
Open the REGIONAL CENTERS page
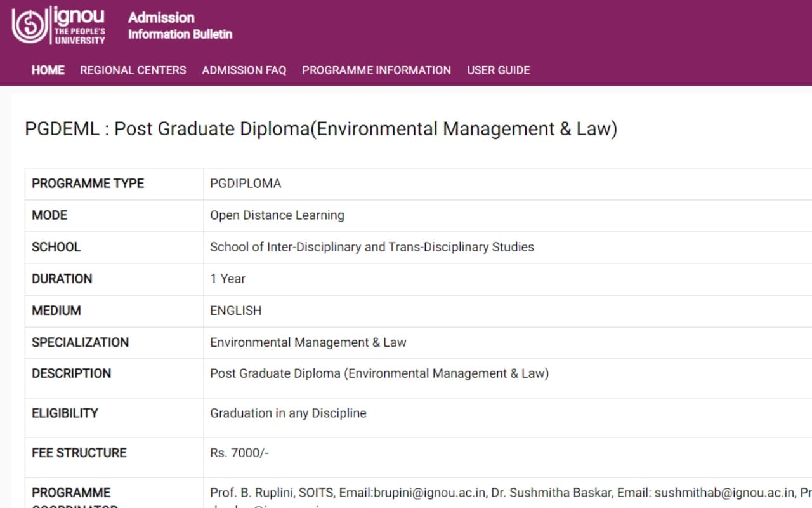pyautogui.click(x=133, y=70)
